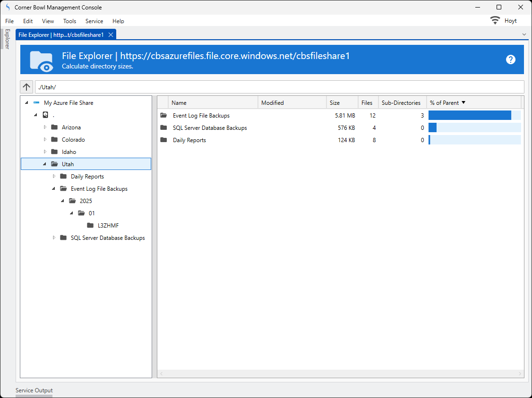This screenshot has height=398, width=532.
Task: Open the Tools menu
Action: point(69,21)
